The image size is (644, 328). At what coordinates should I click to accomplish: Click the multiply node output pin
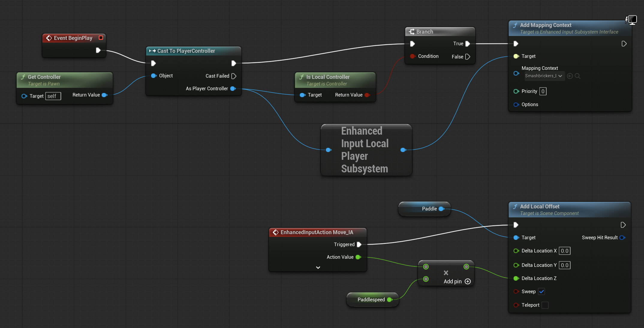(467, 267)
